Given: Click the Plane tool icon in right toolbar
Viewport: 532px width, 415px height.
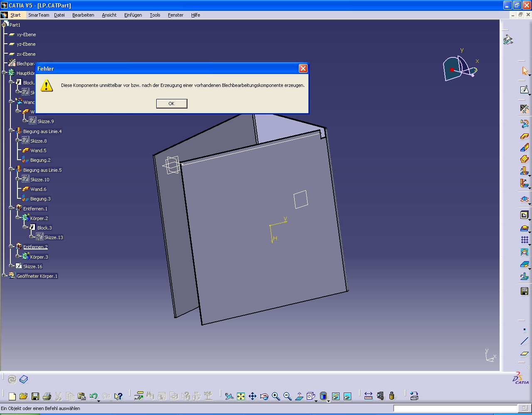Looking at the screenshot, I should pyautogui.click(x=525, y=353).
